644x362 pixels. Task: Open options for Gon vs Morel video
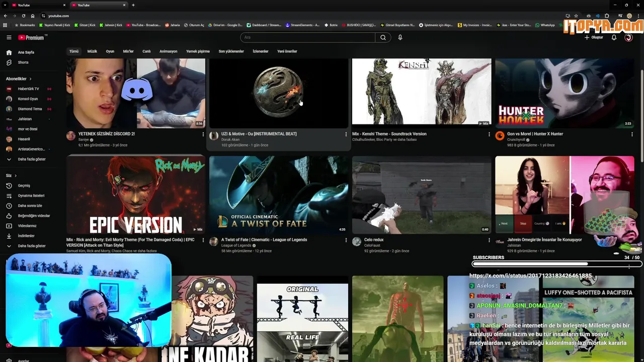point(632,134)
